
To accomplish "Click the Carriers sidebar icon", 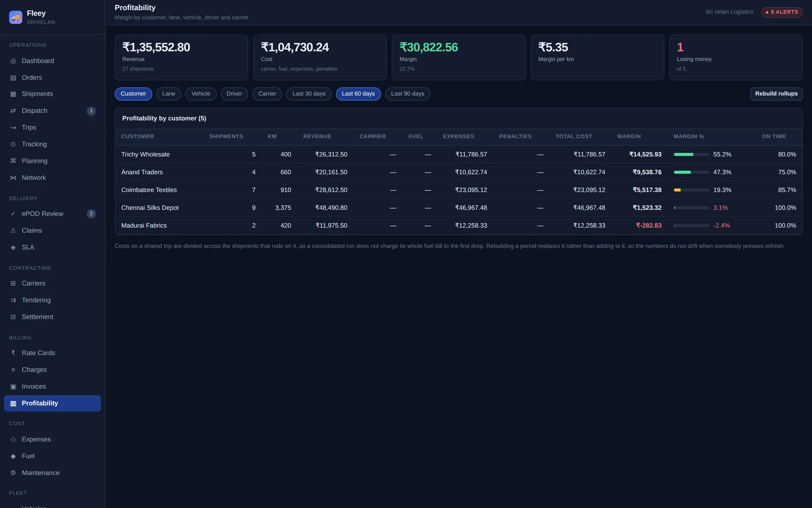I will click(13, 283).
